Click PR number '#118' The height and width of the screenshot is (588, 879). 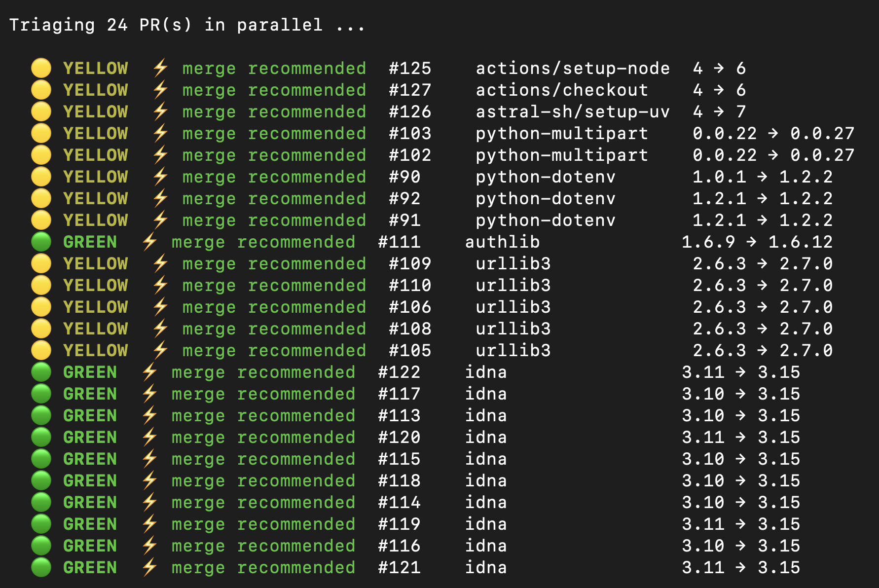point(399,480)
